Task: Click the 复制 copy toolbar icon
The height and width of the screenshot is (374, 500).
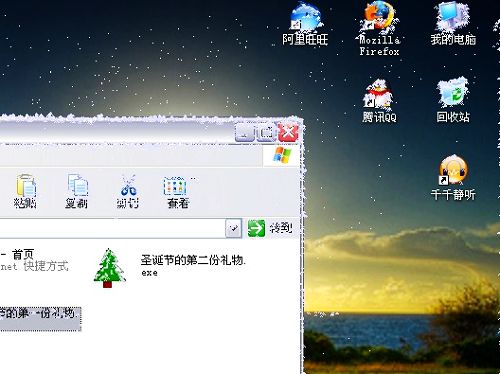Action: [77, 191]
